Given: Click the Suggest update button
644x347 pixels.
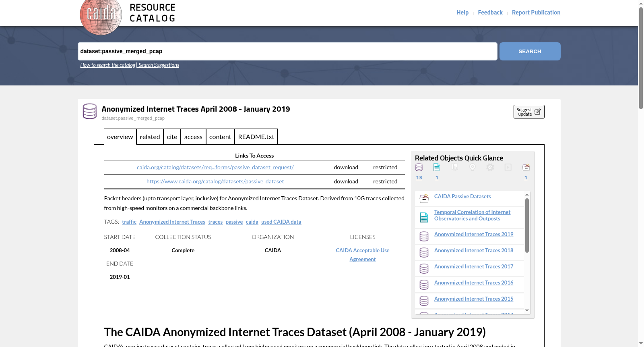Looking at the screenshot, I should (529, 112).
